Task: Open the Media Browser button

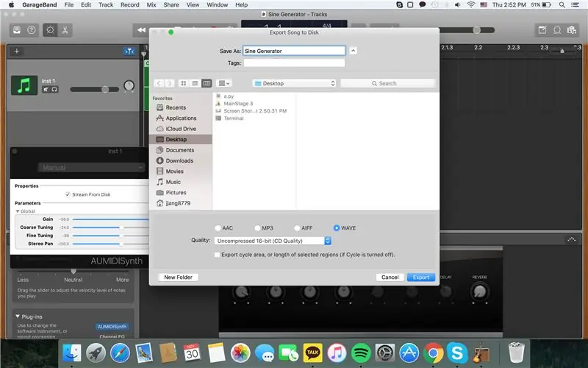Action: click(x=572, y=30)
